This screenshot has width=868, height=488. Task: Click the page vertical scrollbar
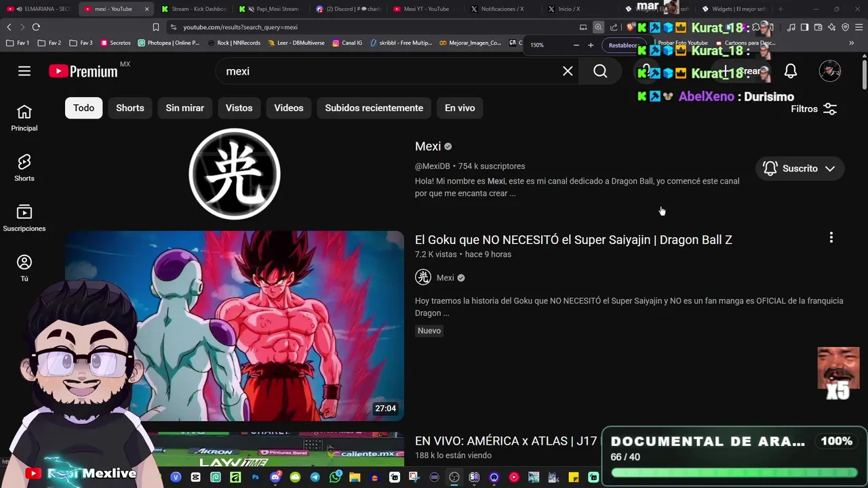pyautogui.click(x=865, y=75)
